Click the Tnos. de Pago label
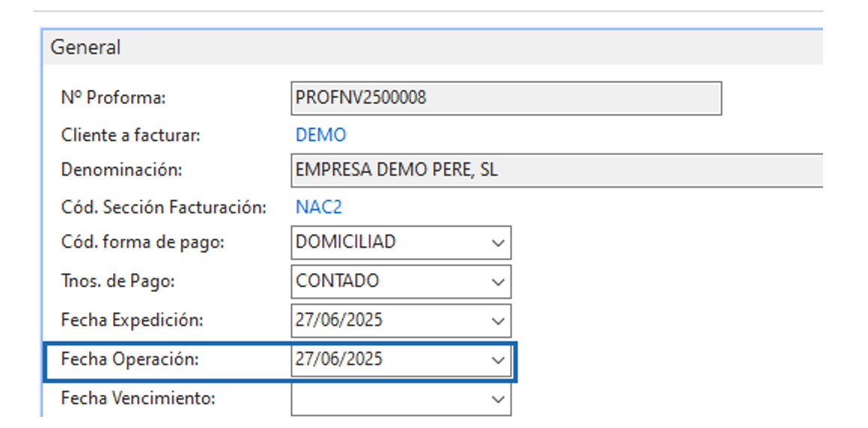This screenshot has height=428, width=868. coord(118,281)
